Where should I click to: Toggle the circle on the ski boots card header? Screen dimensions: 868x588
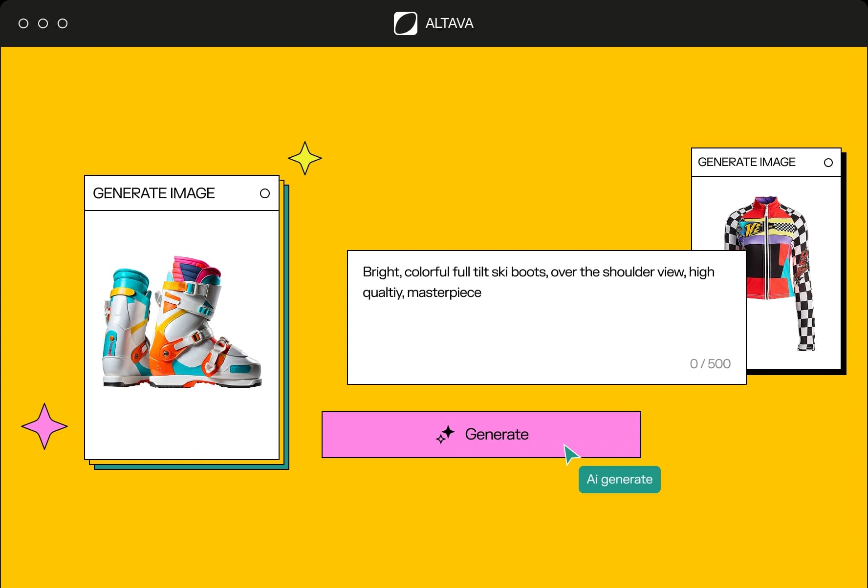coord(265,193)
